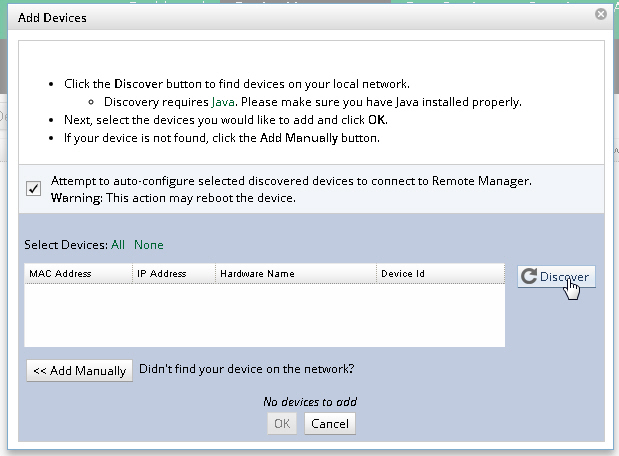
Task: Click the Hardware Name column header
Action: [258, 273]
